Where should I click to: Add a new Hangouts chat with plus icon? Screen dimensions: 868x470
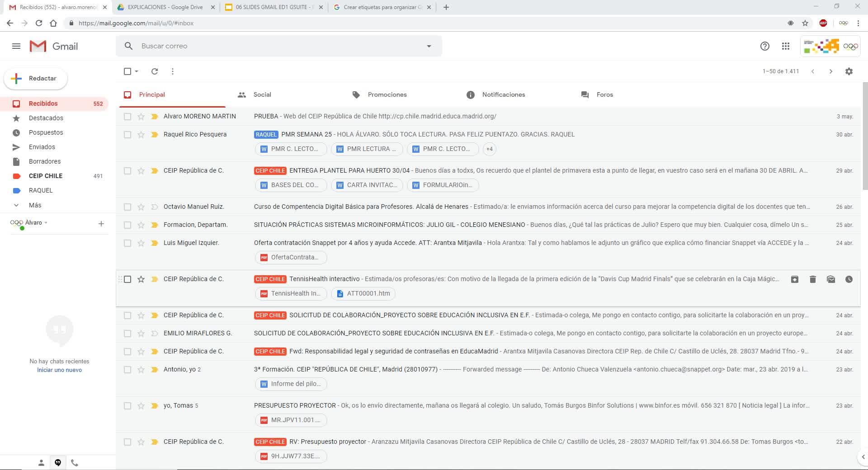tap(101, 223)
